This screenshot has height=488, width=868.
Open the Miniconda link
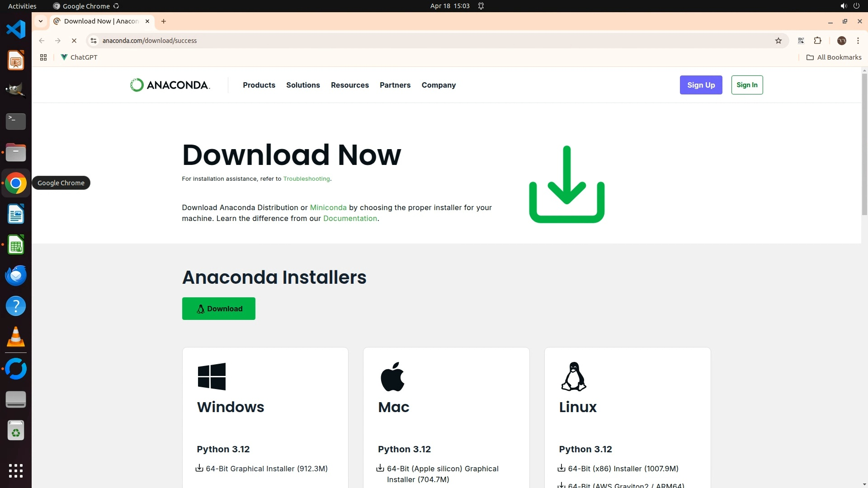click(328, 207)
